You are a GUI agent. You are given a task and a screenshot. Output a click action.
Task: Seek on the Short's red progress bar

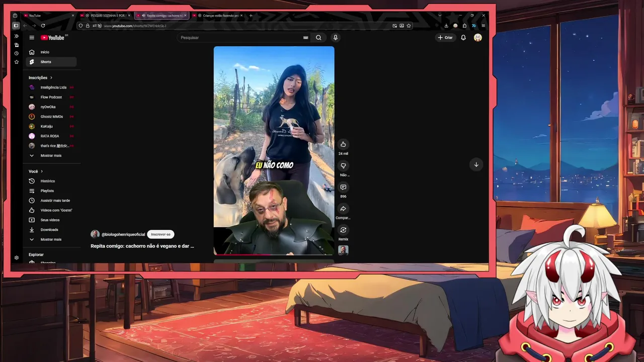(274, 254)
